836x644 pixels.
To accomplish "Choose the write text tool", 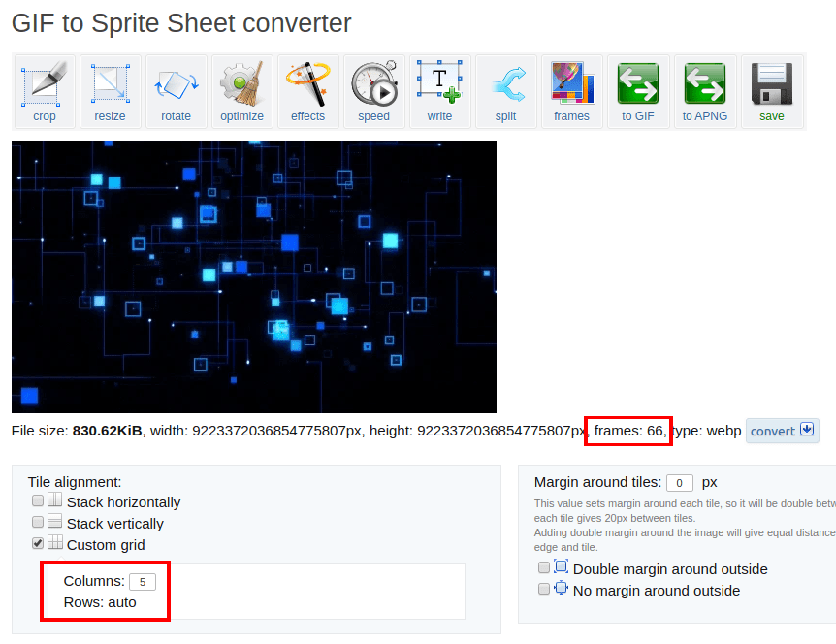I will (x=440, y=91).
